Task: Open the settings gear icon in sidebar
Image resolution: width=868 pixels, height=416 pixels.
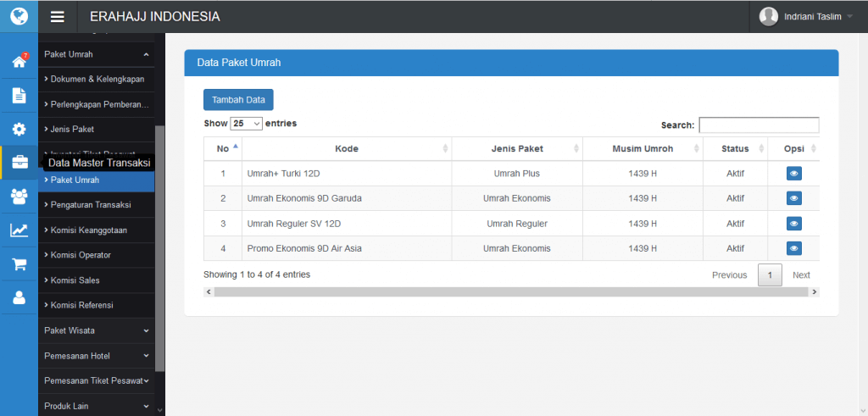Action: coord(19,129)
